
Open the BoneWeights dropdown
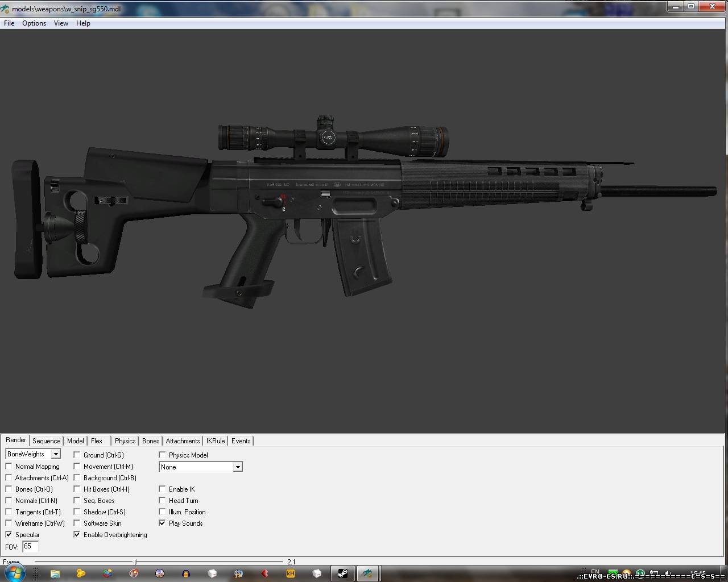33,454
